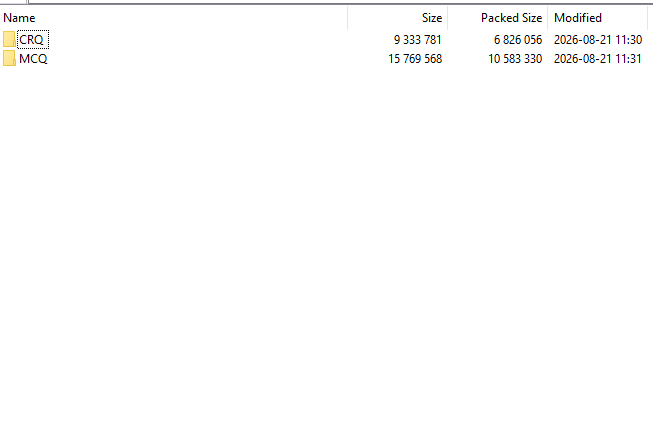Sort the list by Name column
The image size is (653, 431).
click(x=174, y=18)
